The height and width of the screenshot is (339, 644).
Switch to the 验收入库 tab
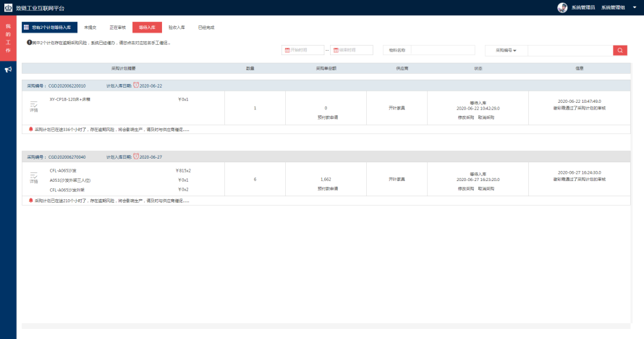point(177,28)
